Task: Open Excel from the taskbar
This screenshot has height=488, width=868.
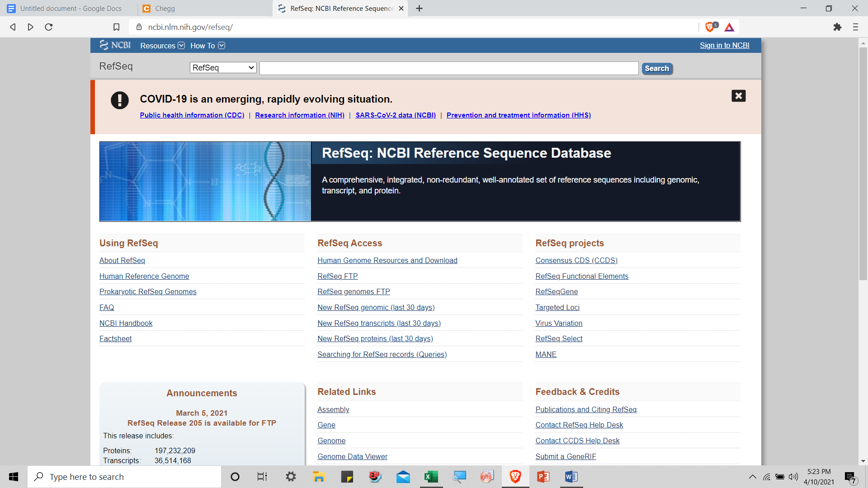Action: pyautogui.click(x=431, y=477)
